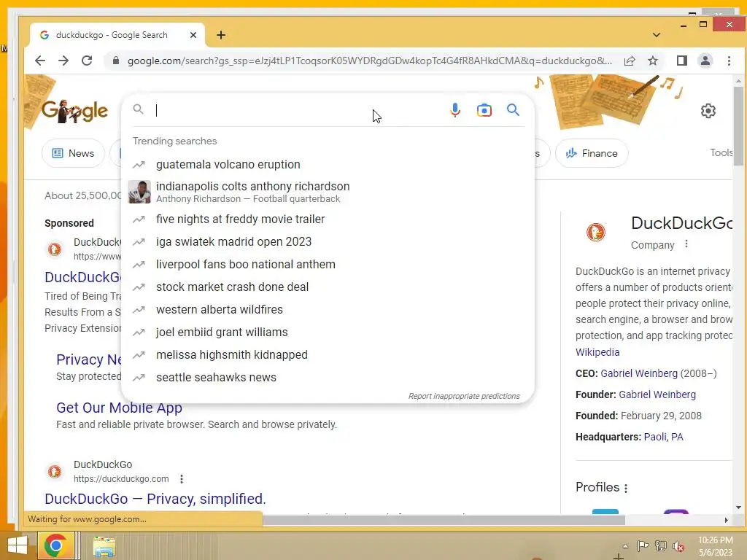This screenshot has height=560, width=747.
Task: Open more options for DuckDuckGo company panel
Action: pos(686,244)
